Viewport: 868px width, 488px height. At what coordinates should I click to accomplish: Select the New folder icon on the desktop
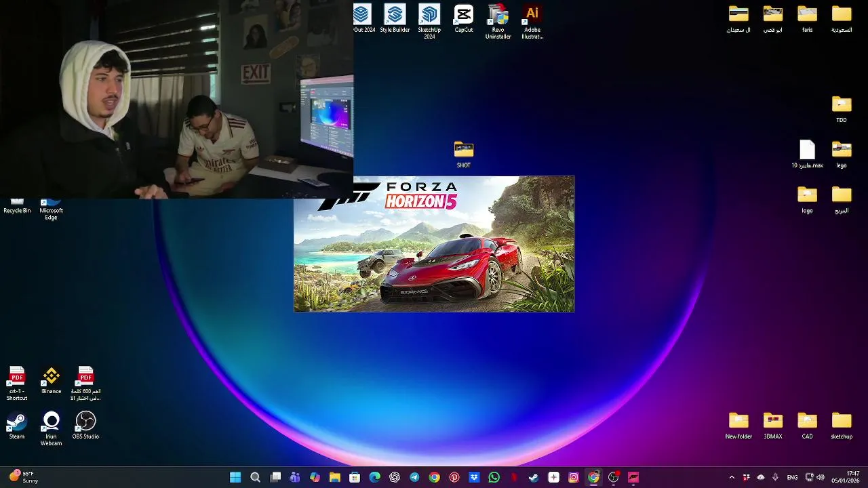[x=738, y=426]
